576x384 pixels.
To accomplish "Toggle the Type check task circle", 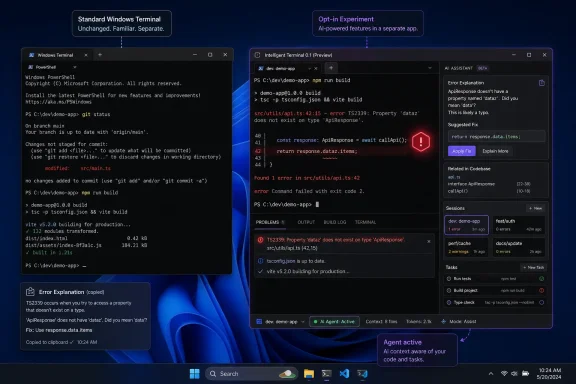I will [x=449, y=303].
